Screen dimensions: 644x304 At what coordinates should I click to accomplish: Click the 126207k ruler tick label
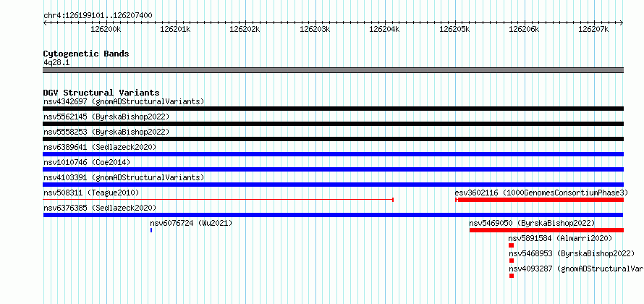(x=593, y=29)
